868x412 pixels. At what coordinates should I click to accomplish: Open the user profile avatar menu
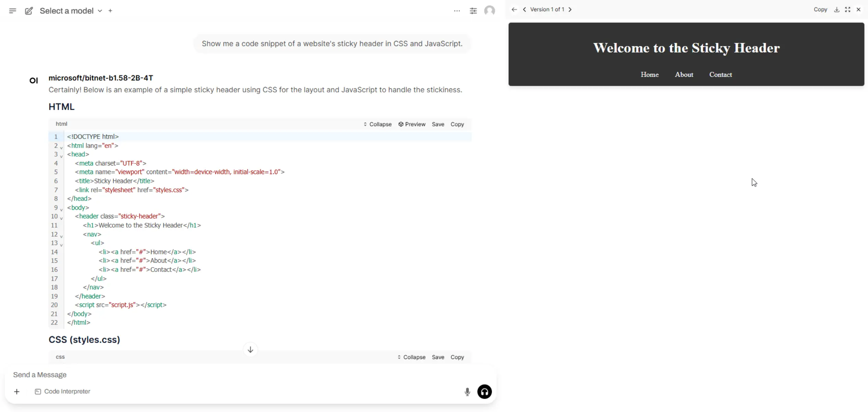pos(489,11)
